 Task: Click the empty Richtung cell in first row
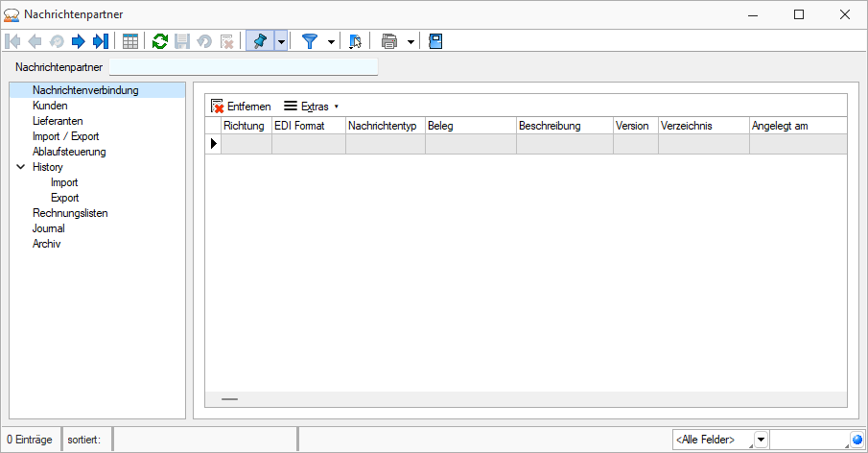(246, 144)
